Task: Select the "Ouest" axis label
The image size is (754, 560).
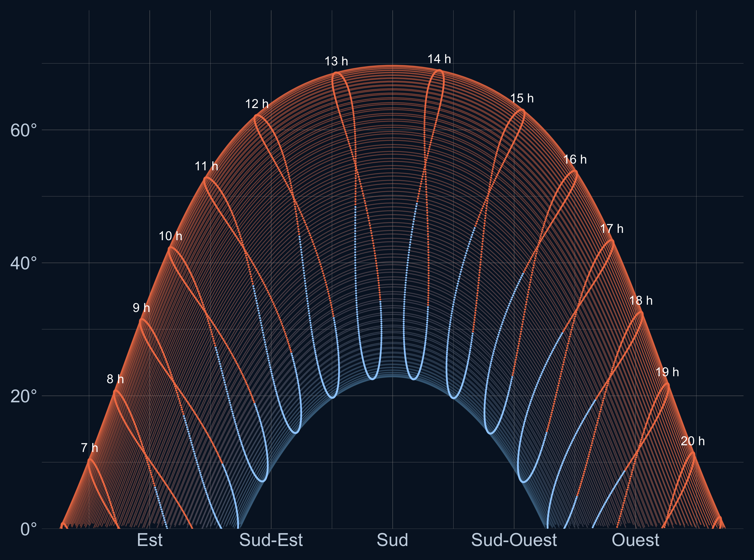Action: coord(635,540)
